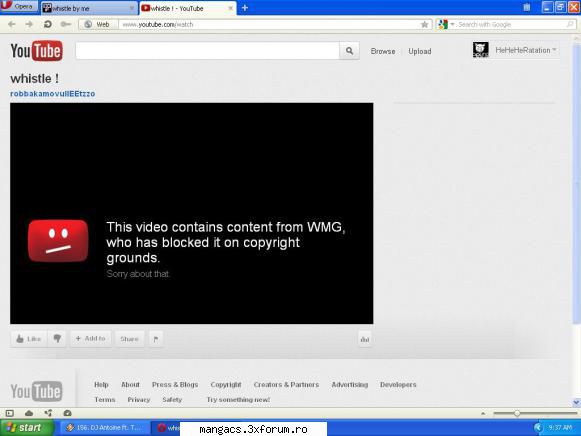This screenshot has width=581, height=436.
Task: Open the Developers footer link
Action: pyautogui.click(x=398, y=385)
